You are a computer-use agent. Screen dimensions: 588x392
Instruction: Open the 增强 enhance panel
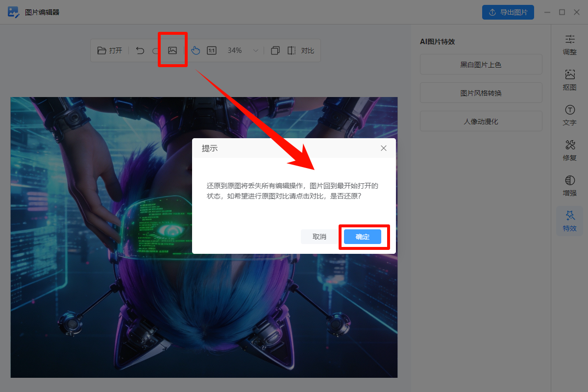pos(569,186)
